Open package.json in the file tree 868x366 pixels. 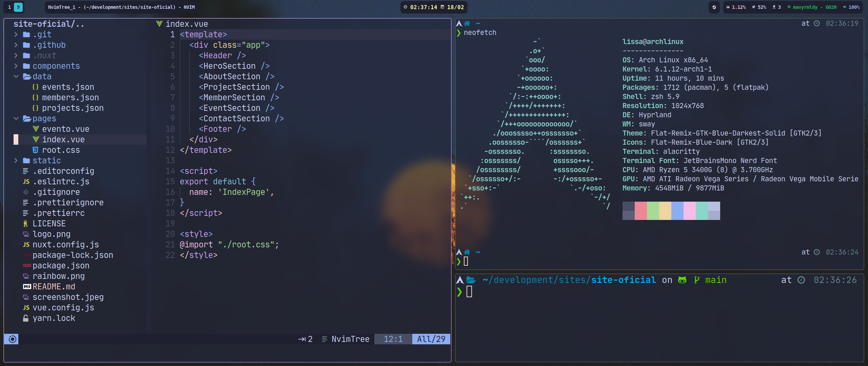click(61, 266)
